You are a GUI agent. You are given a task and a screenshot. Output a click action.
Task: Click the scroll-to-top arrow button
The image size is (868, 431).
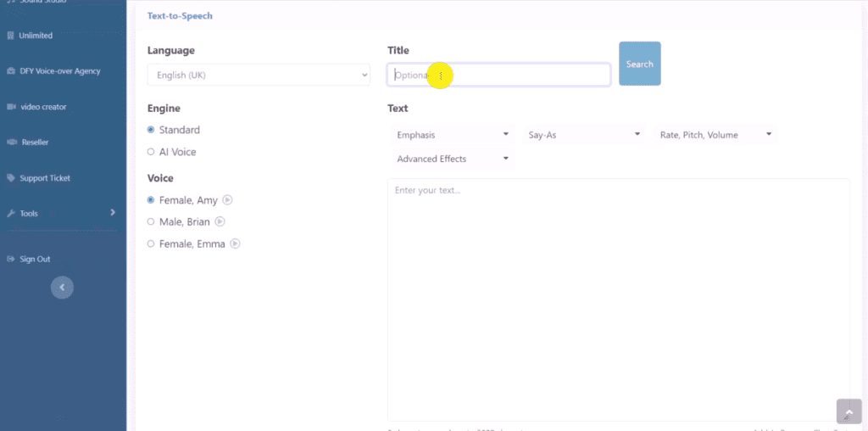[848, 411]
